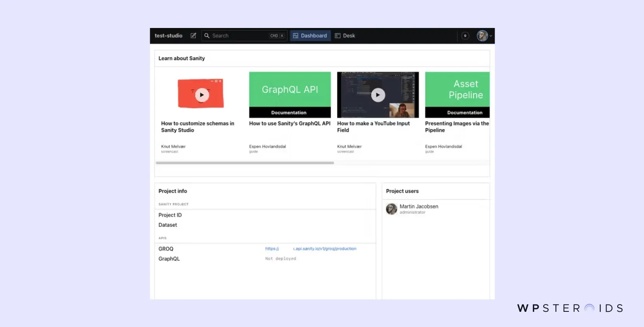Click the 'Project info' heading
Viewport: 644px width, 327px height.
(x=173, y=191)
